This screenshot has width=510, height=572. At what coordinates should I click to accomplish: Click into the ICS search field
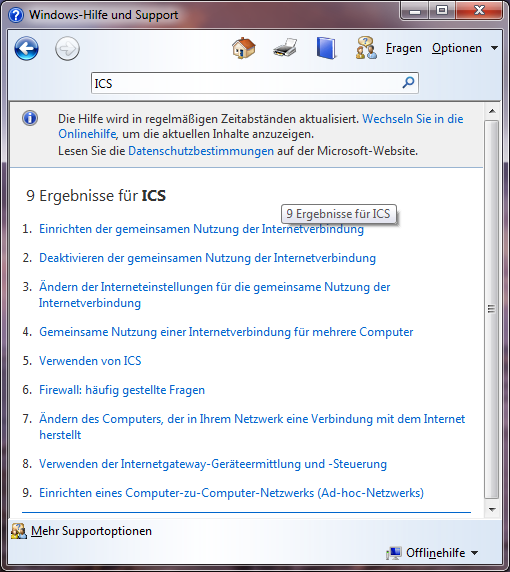coord(246,83)
